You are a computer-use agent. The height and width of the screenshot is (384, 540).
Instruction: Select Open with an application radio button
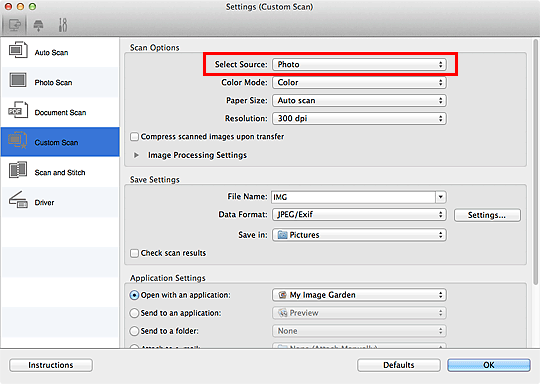(x=134, y=295)
